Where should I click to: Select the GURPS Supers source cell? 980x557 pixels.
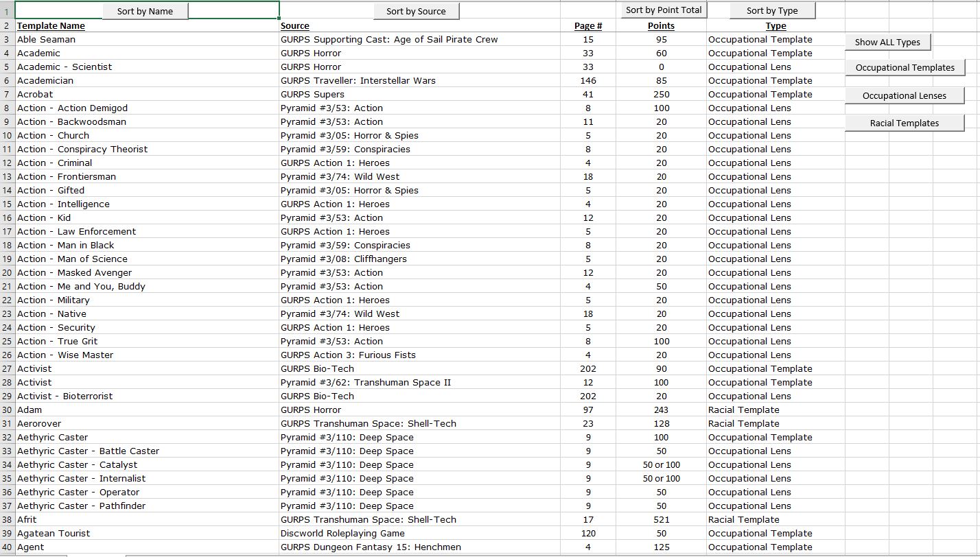[x=420, y=94]
